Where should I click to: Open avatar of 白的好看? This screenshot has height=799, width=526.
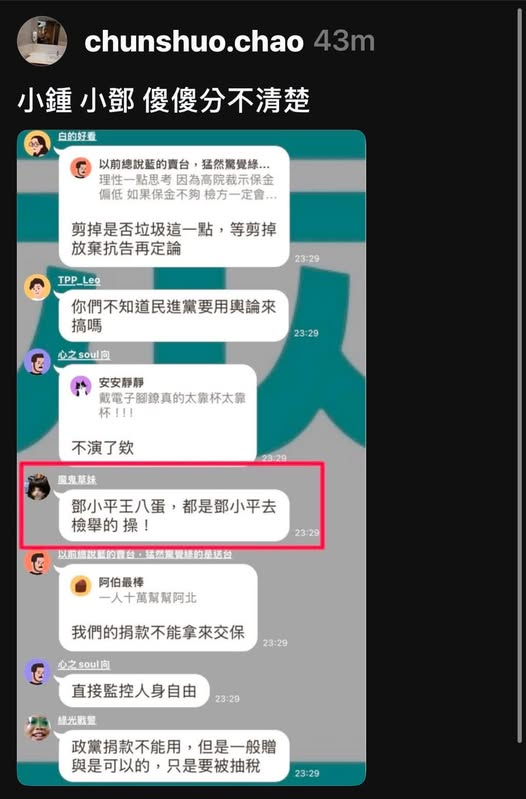coord(37,144)
